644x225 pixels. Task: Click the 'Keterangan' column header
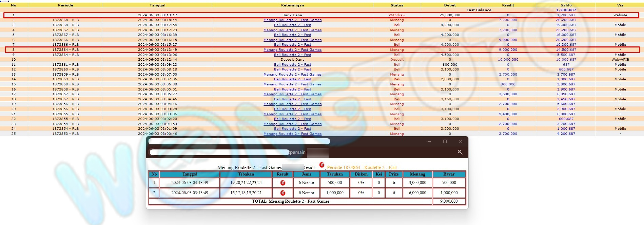[292, 5]
